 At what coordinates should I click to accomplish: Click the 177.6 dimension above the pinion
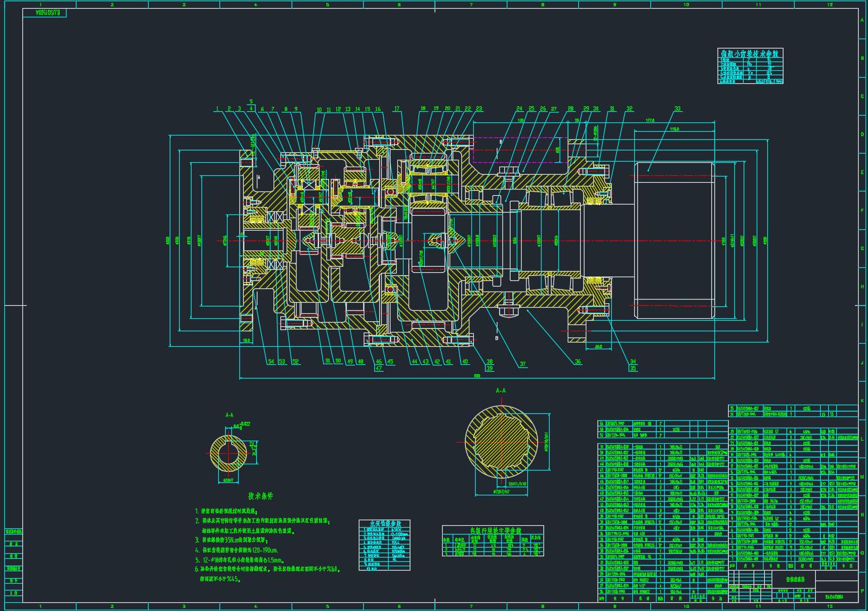coord(650,121)
